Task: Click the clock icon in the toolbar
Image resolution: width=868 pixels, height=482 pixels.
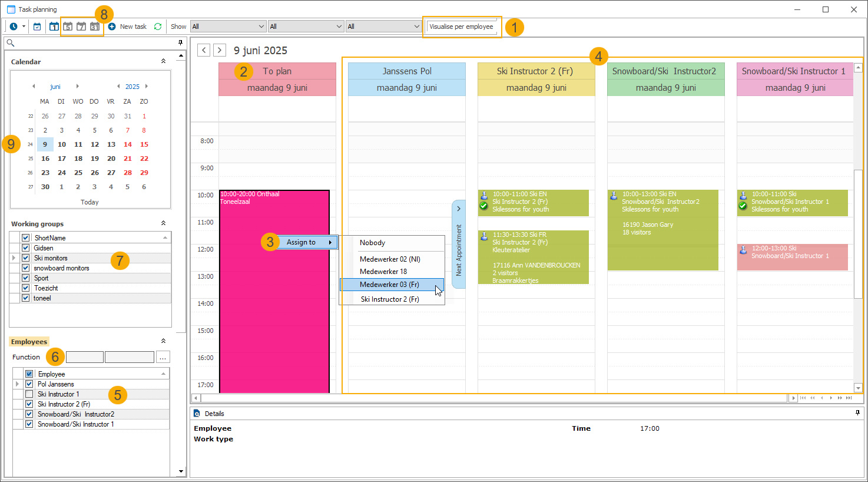Action: click(x=14, y=27)
